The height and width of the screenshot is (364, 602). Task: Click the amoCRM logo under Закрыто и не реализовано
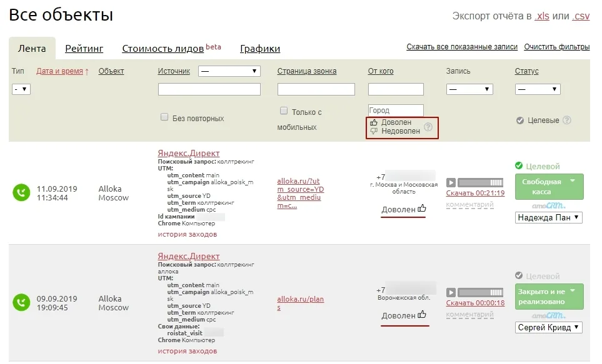click(x=549, y=316)
